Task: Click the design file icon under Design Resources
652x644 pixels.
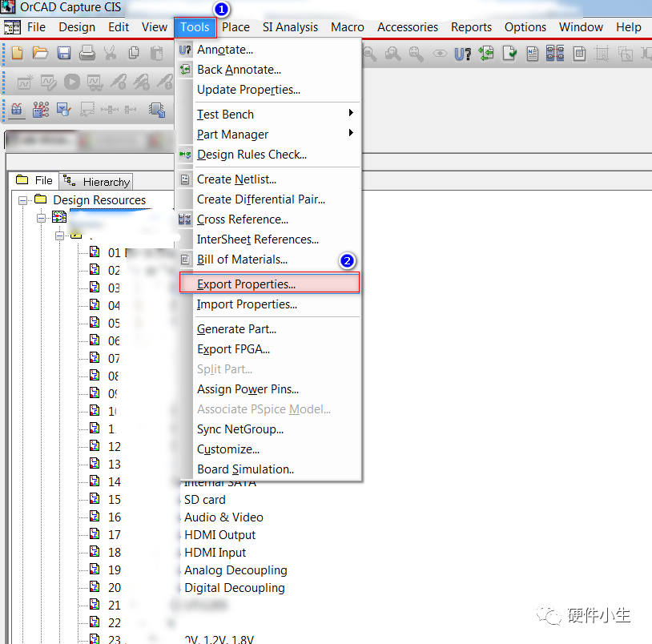Action: pyautogui.click(x=59, y=216)
